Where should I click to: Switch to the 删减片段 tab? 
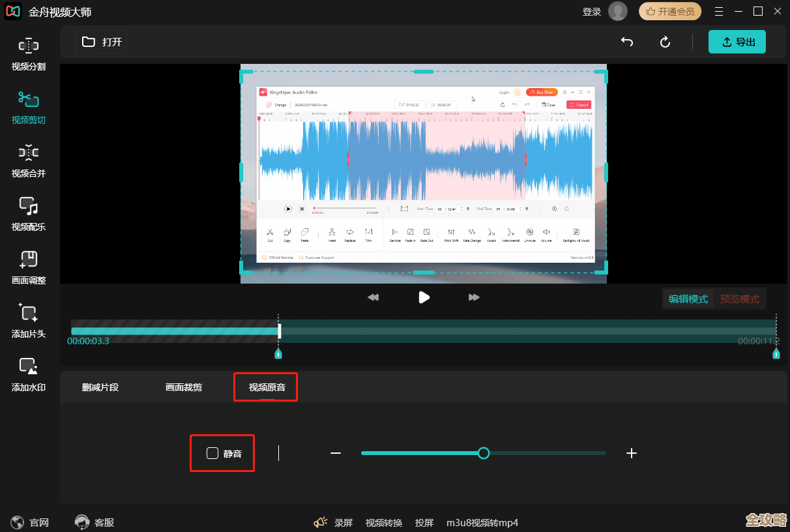pos(100,387)
